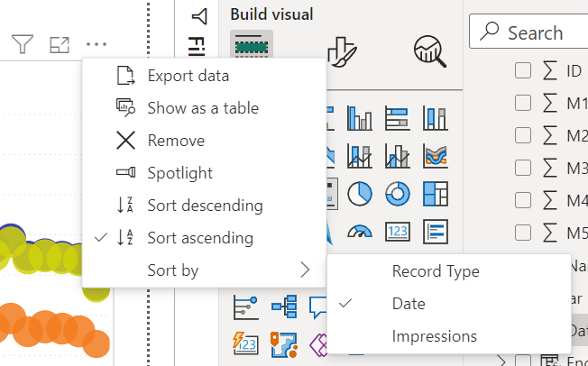
Task: Select the gauge visual
Action: (x=360, y=232)
